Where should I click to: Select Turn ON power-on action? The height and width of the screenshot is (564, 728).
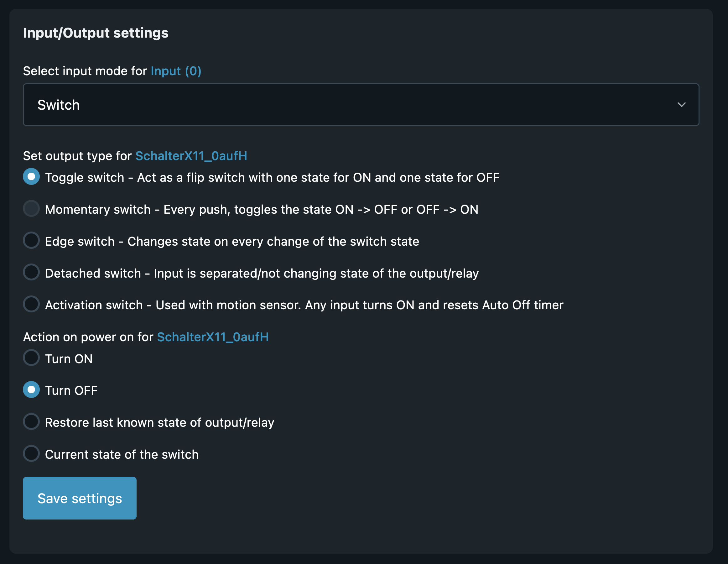31,358
